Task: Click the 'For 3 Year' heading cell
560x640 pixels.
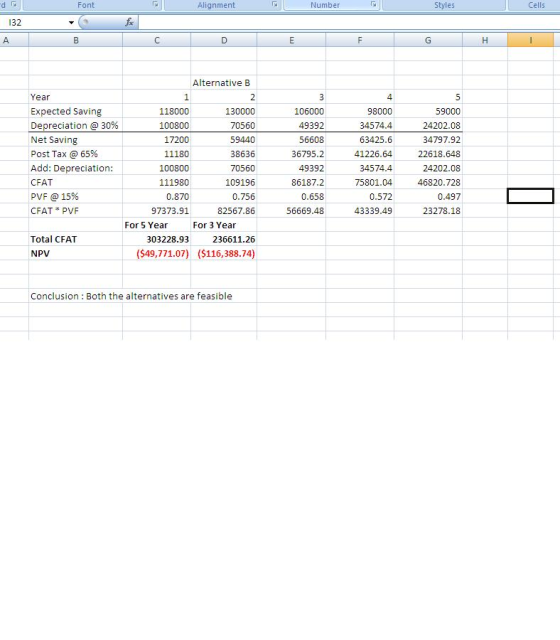Action: pos(224,225)
